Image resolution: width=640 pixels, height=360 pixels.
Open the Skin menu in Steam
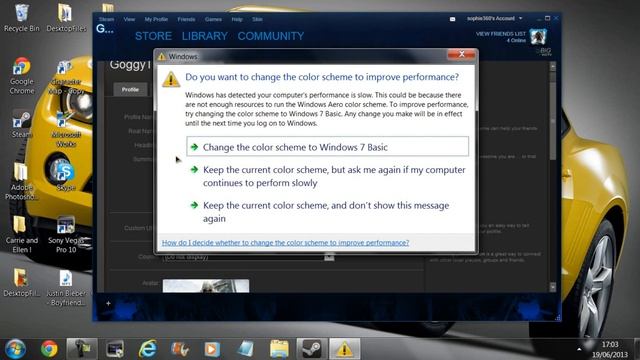[x=257, y=19]
